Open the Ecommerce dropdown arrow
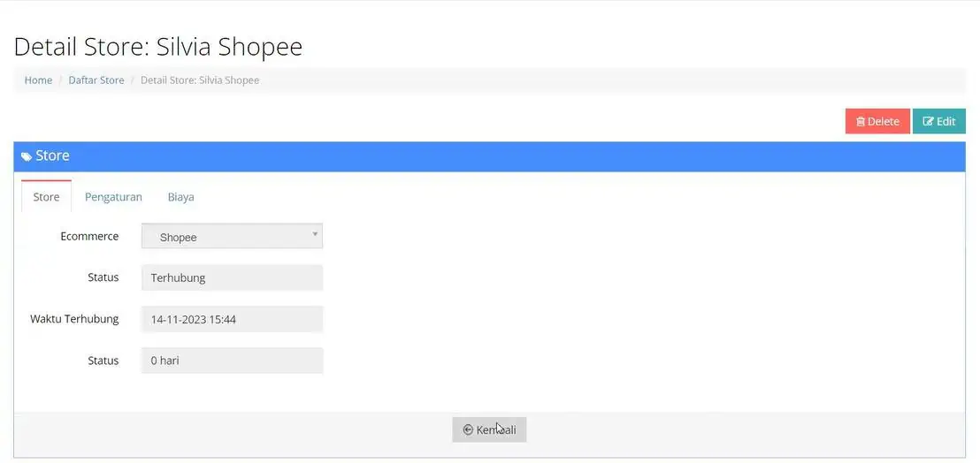The image size is (980, 463). 315,235
